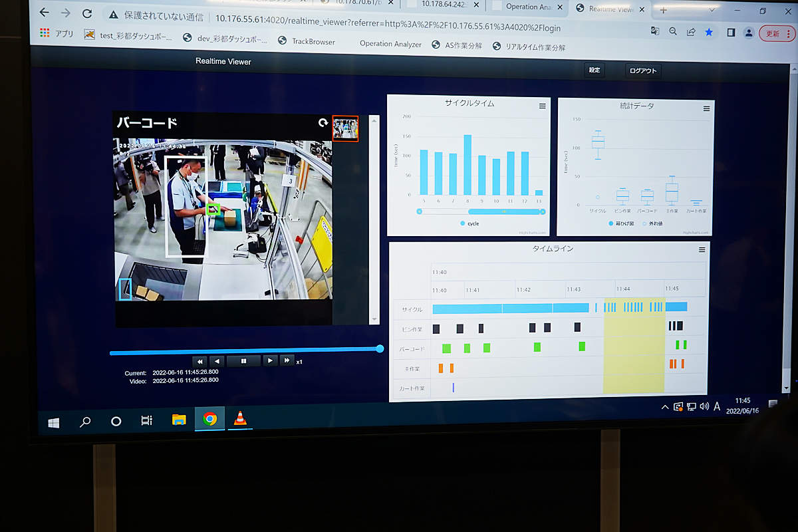Click the browser back arrow
This screenshot has width=798, height=532.
click(x=44, y=13)
